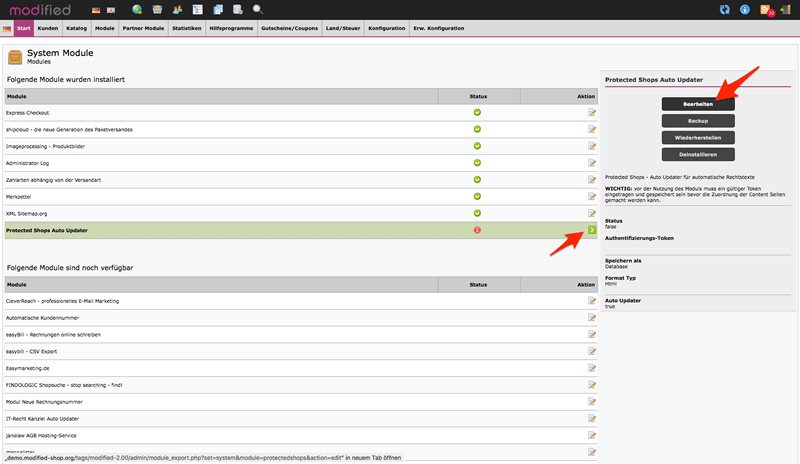Open the RSS feed news icon

[767, 10]
